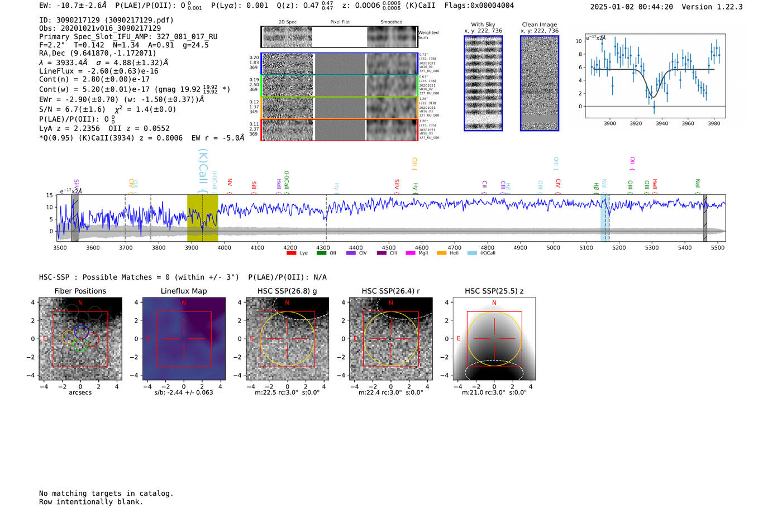Viewport: 782px width, 532px height.
Task: Click the Weighted Sum 2D spectrum strip
Action: point(340,37)
